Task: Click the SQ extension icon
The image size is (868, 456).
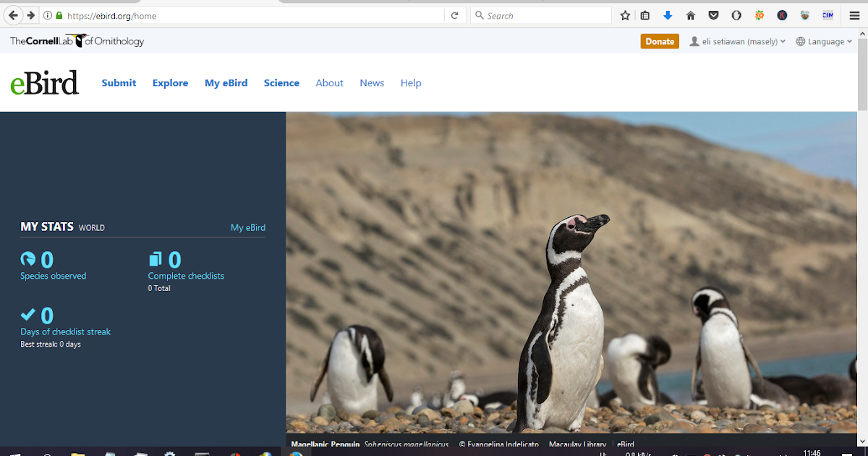Action: click(759, 14)
